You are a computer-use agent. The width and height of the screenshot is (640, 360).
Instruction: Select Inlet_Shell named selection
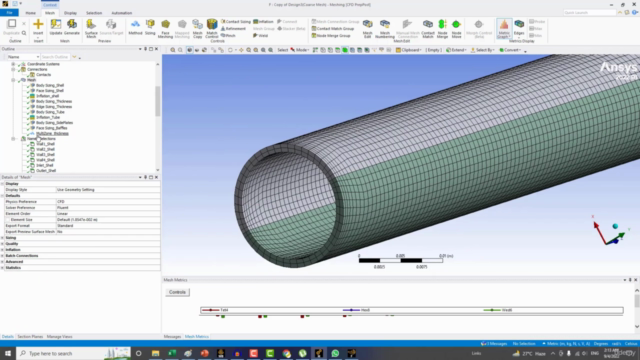coord(44,165)
